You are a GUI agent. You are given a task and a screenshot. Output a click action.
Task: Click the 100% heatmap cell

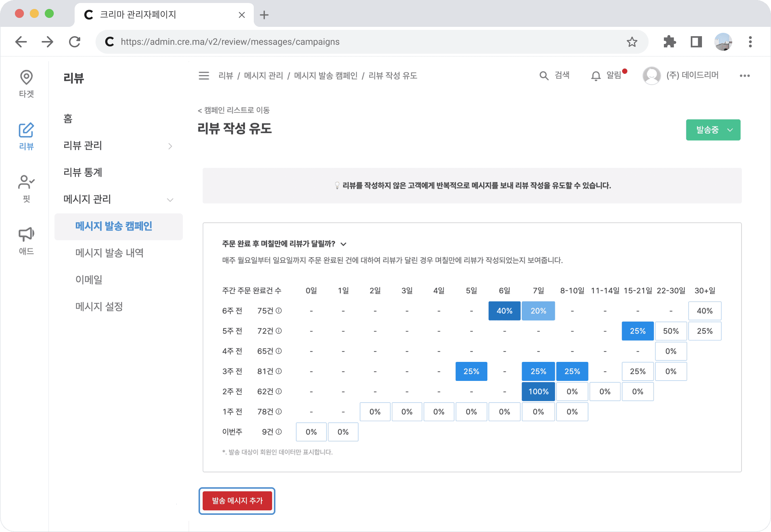point(538,391)
